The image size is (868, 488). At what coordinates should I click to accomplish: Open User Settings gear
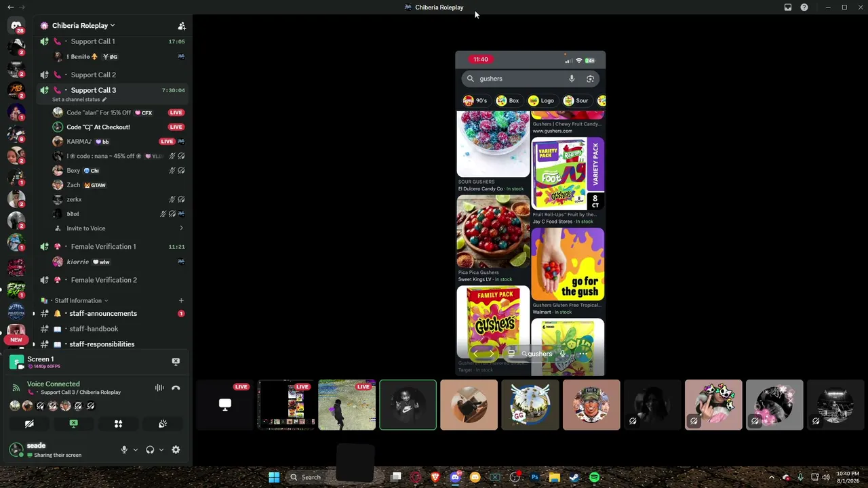176,449
